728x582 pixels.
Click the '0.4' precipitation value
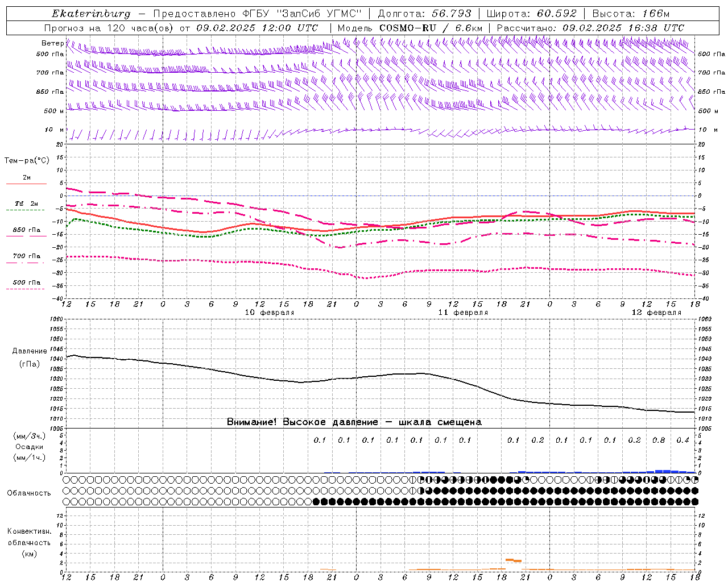(682, 440)
